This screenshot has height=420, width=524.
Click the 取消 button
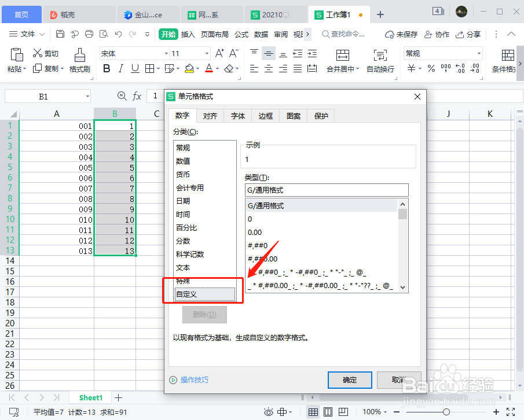point(399,380)
